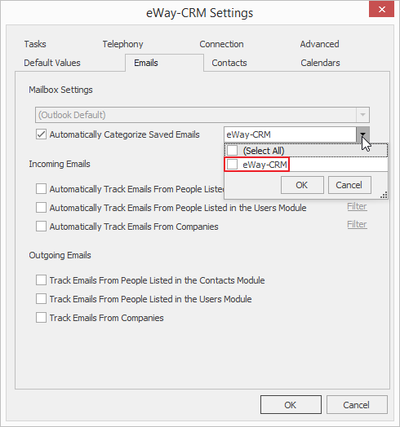Go to the Advanced tab
Image resolution: width=400 pixels, height=427 pixels.
pos(319,44)
